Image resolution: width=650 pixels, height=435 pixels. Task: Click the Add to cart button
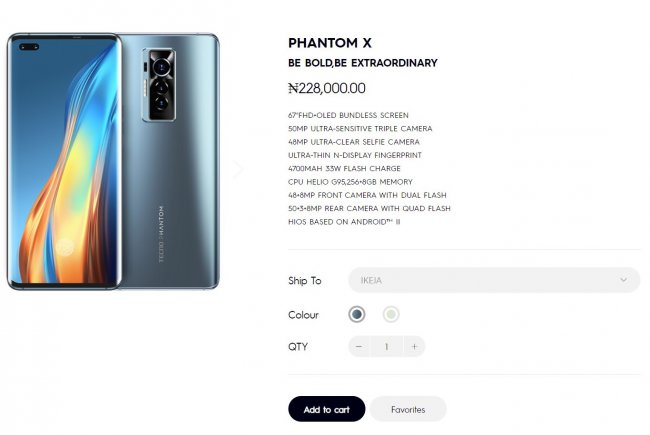pos(326,409)
